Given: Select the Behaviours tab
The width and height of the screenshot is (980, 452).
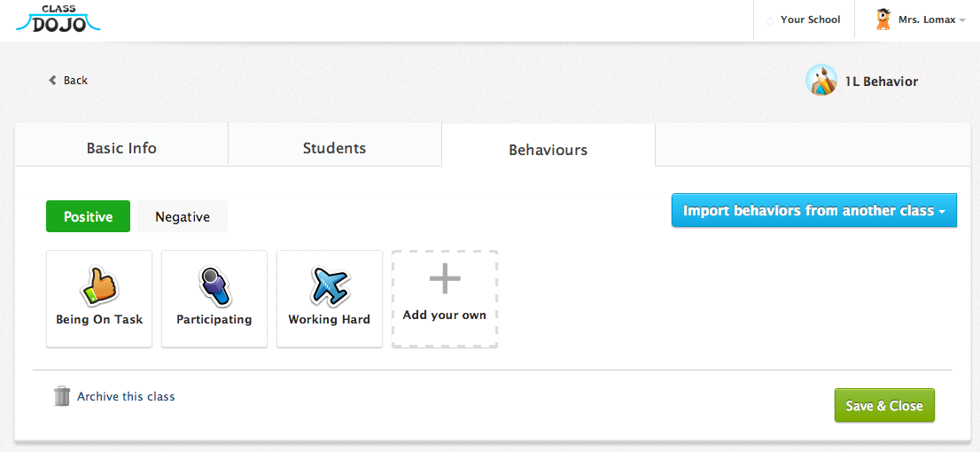Looking at the screenshot, I should point(548,150).
